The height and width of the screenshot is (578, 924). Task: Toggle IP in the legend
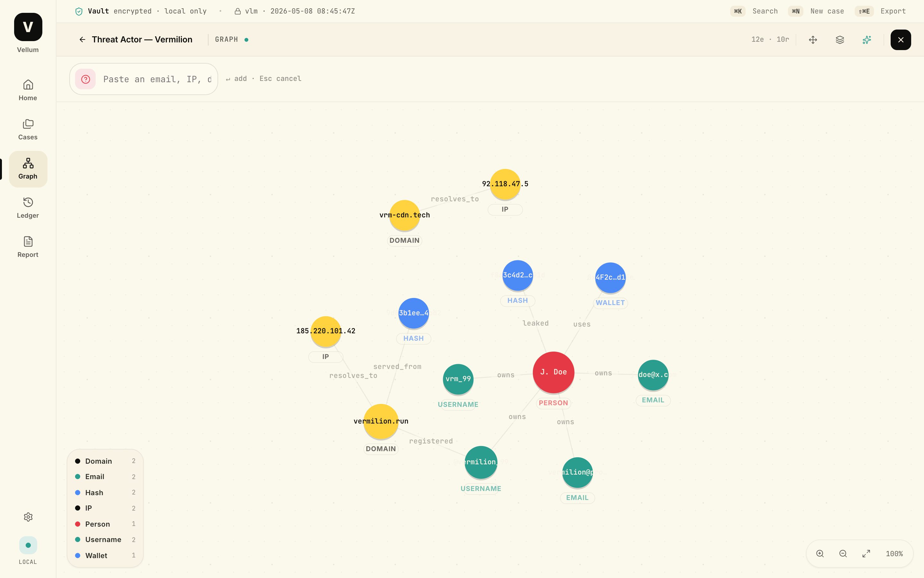(105, 508)
